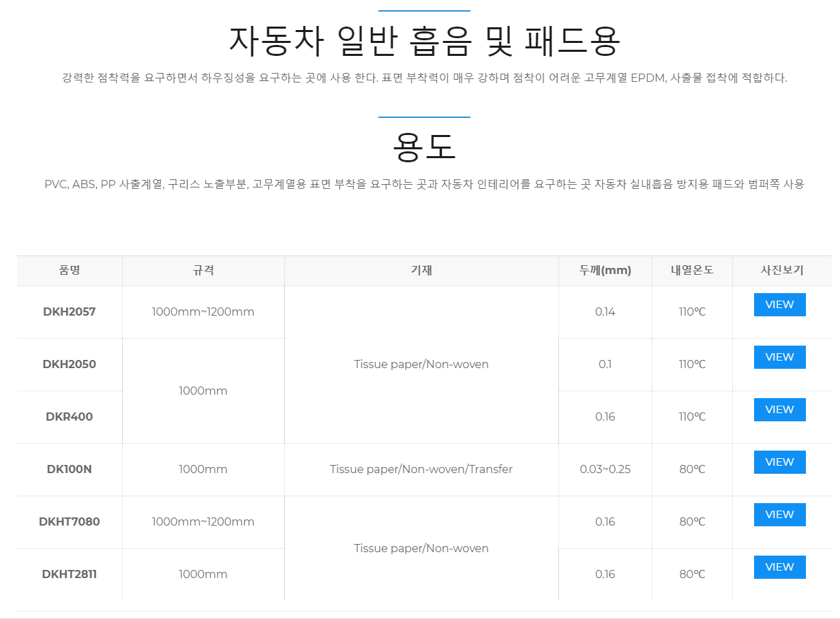Click the 용도 section heading
840x619 pixels.
pyautogui.click(x=424, y=146)
